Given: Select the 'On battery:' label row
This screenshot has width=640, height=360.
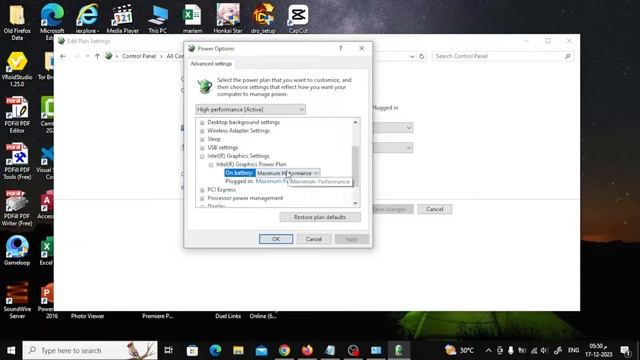Looking at the screenshot, I should pos(240,173).
